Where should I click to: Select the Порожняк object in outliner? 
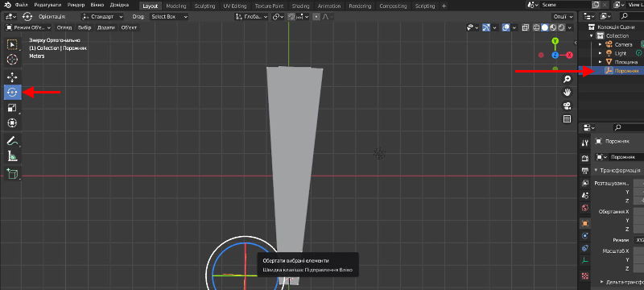pyautogui.click(x=627, y=71)
